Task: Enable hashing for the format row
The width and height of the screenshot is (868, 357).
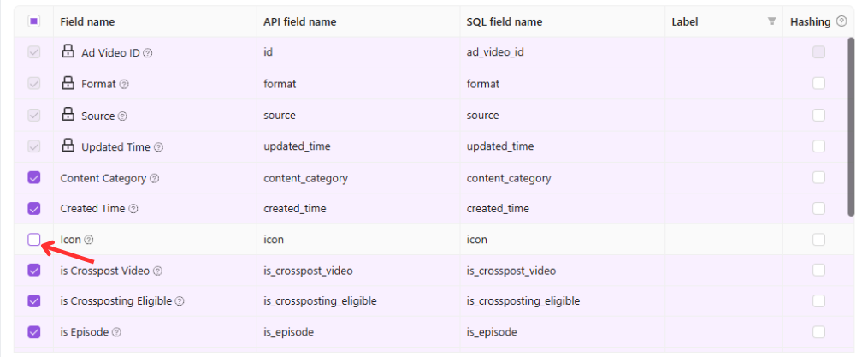Action: click(x=818, y=84)
